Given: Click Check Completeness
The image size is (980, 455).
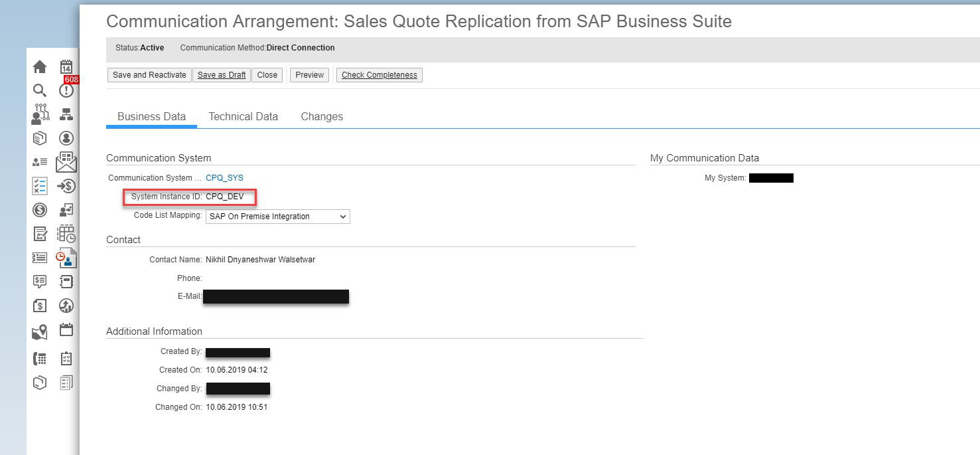Looking at the screenshot, I should [x=379, y=75].
